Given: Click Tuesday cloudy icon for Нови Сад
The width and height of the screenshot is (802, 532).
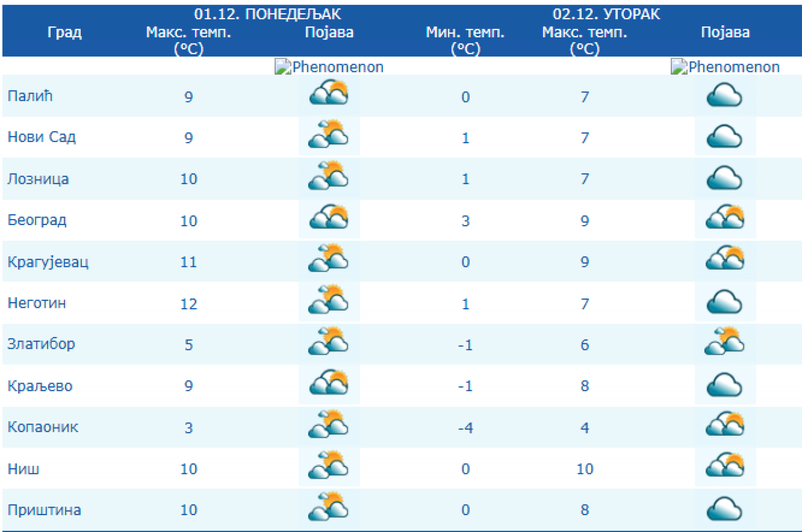Looking at the screenshot, I should pos(724,137).
